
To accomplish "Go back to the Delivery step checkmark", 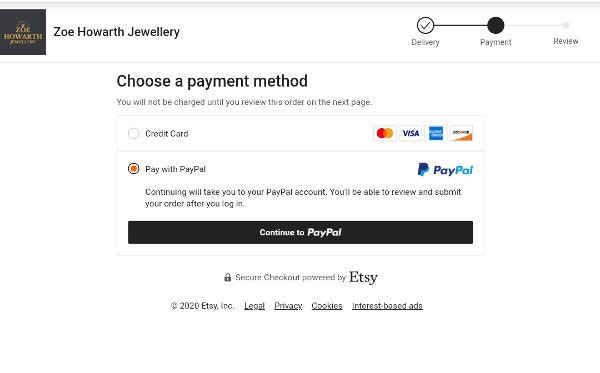I will 425,26.
